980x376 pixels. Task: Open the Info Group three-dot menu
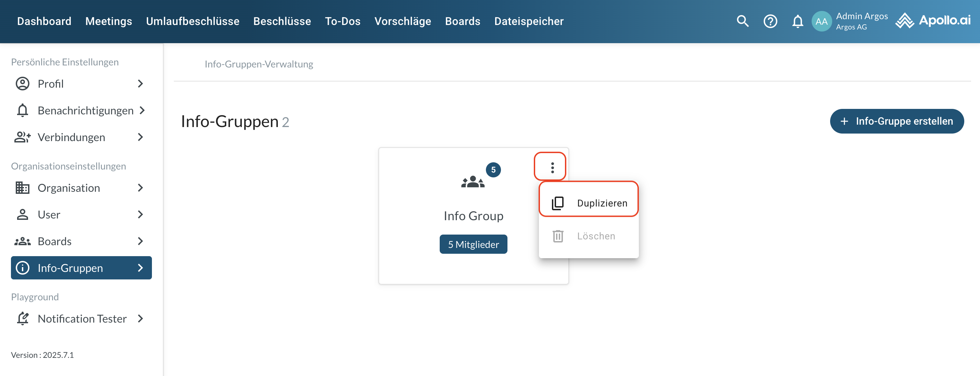tap(552, 167)
